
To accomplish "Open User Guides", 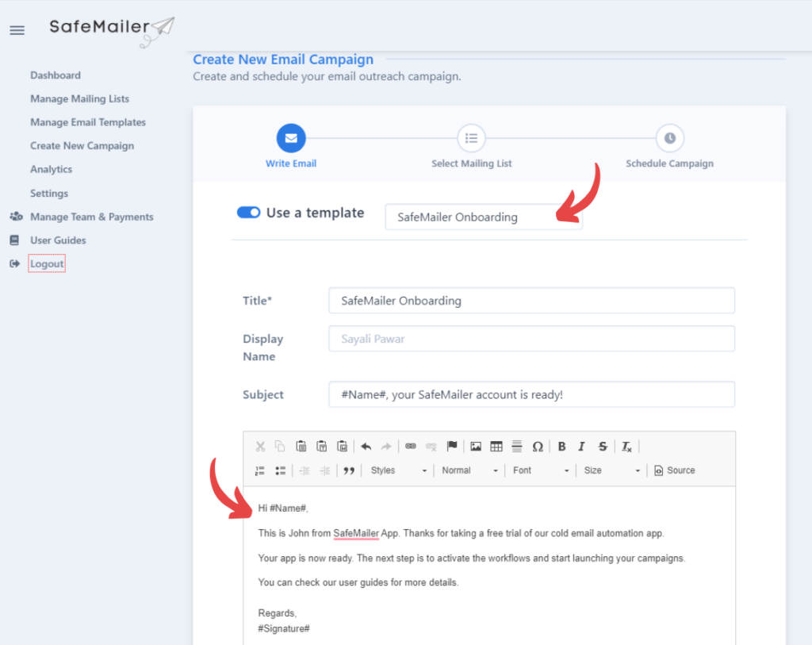I will [58, 240].
